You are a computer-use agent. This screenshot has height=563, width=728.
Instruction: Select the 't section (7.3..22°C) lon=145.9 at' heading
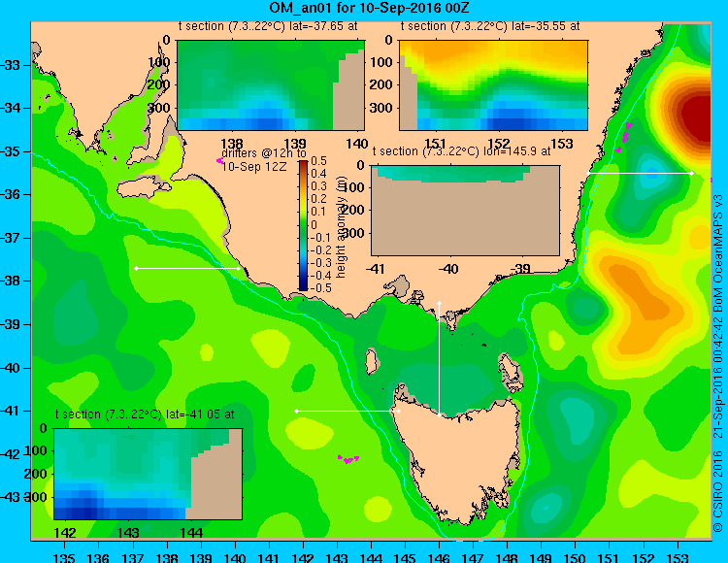click(x=461, y=151)
